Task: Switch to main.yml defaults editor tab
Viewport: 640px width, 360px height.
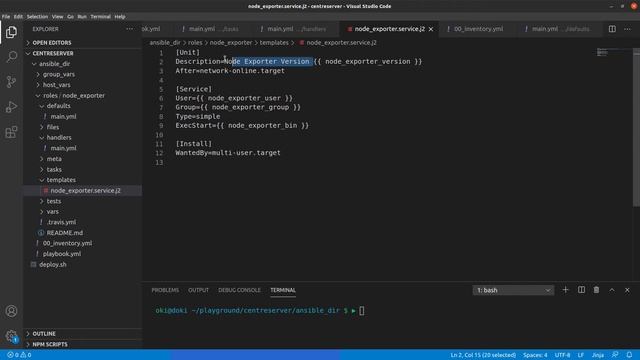Action: (560, 29)
